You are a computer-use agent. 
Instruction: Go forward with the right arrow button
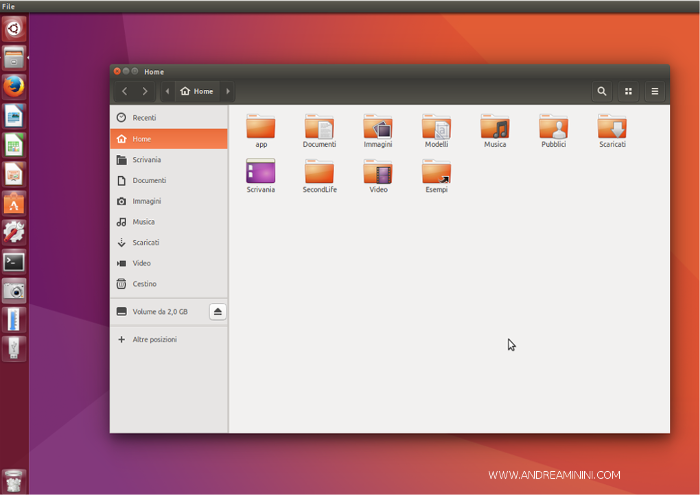pos(145,91)
